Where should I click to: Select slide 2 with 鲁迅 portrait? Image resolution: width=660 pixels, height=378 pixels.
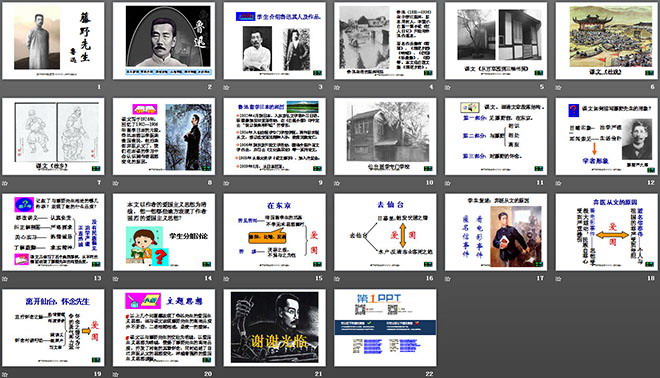pyautogui.click(x=164, y=40)
